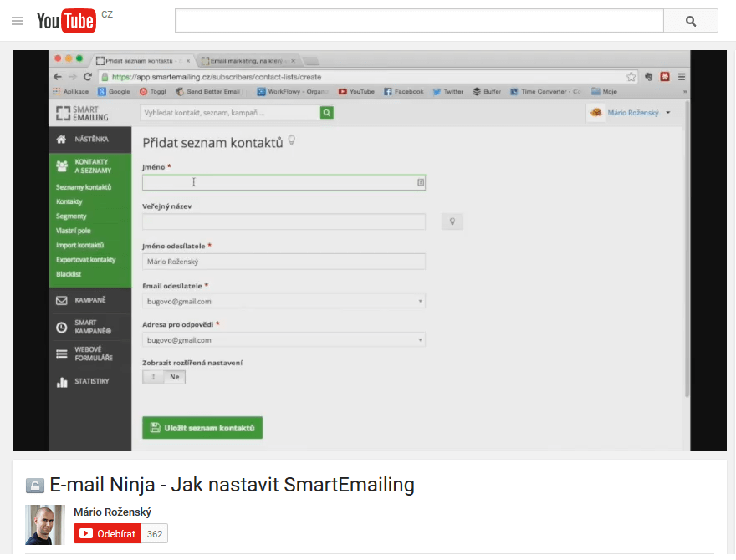Image resolution: width=736 pixels, height=560 pixels.
Task: Select Import kontaktů submenu item
Action: [x=79, y=245]
